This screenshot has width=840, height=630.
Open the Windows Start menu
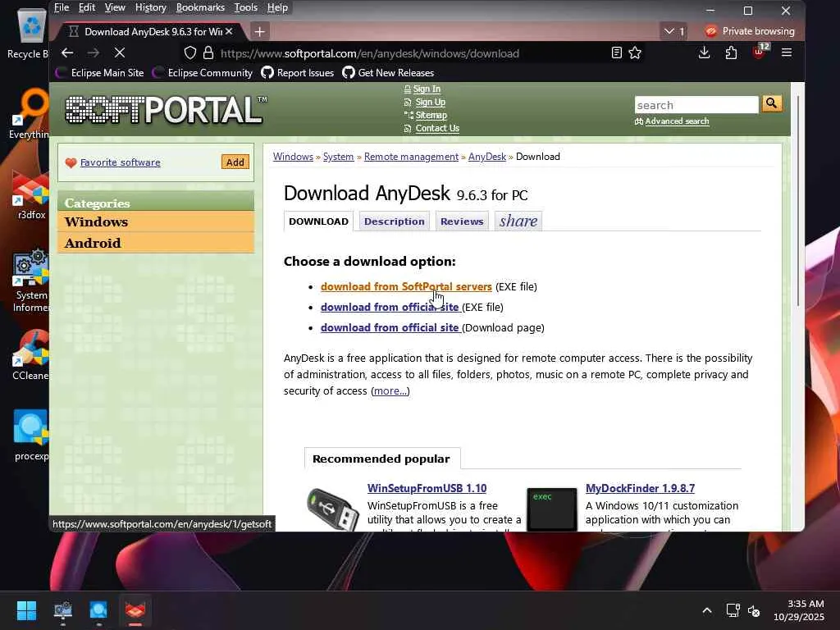[26, 610]
